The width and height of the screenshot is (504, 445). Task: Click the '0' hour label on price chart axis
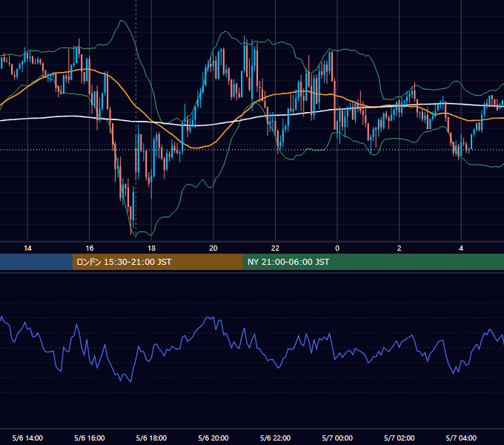click(x=337, y=248)
